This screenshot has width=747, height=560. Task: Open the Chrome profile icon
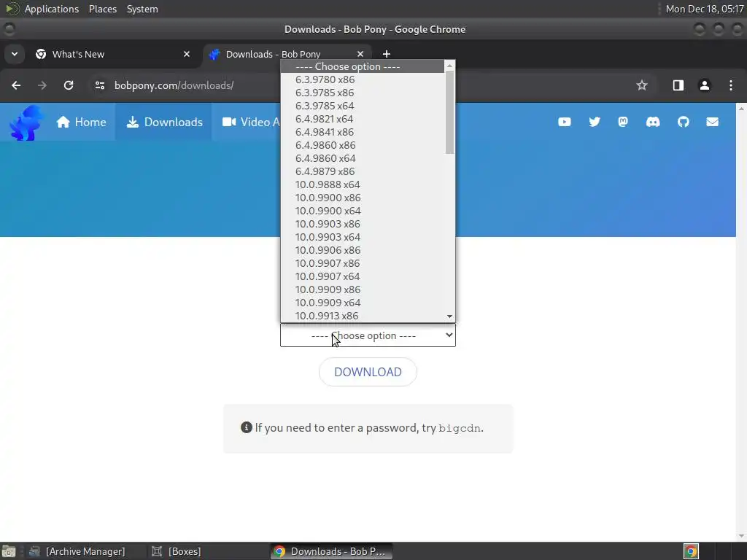704,85
